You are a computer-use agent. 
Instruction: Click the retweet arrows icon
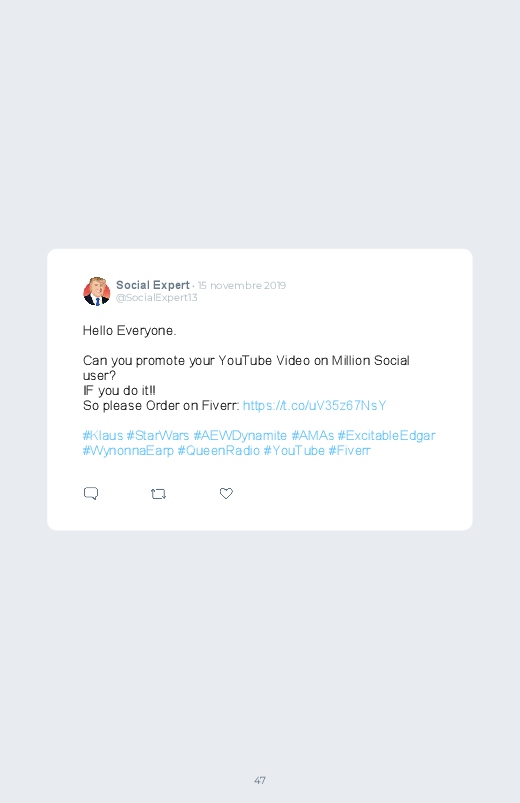(158, 494)
